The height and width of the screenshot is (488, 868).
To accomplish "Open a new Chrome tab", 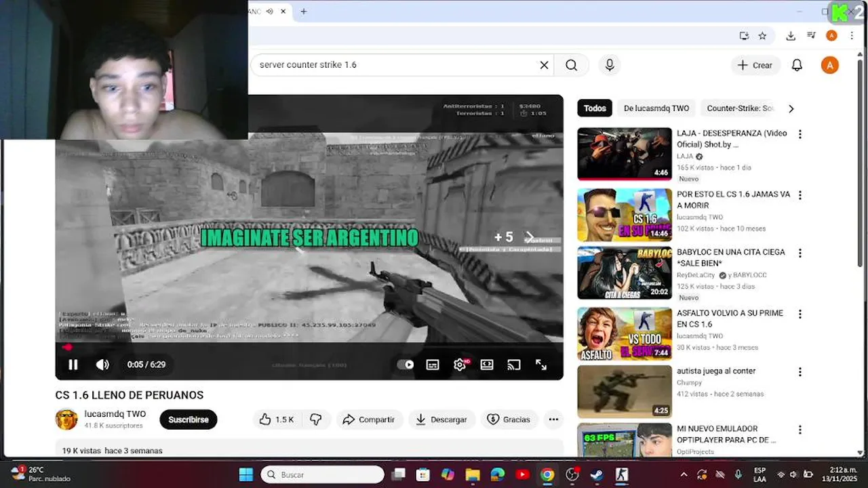I will (303, 12).
